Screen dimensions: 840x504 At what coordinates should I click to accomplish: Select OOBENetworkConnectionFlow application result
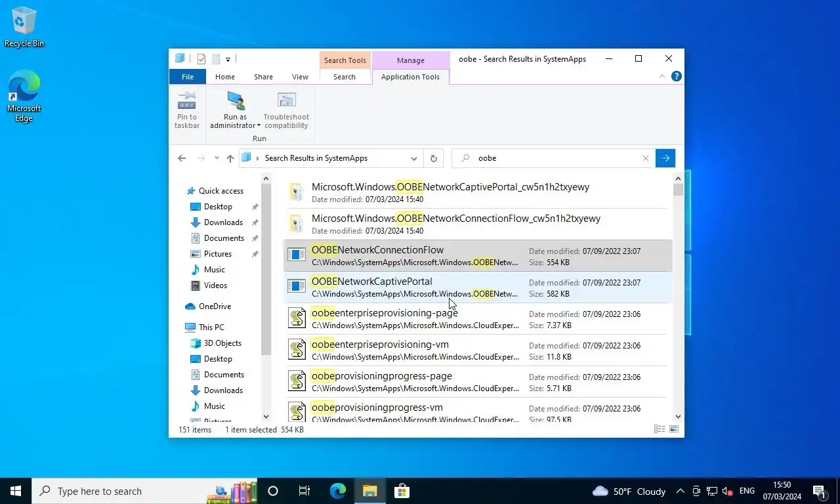(478, 256)
